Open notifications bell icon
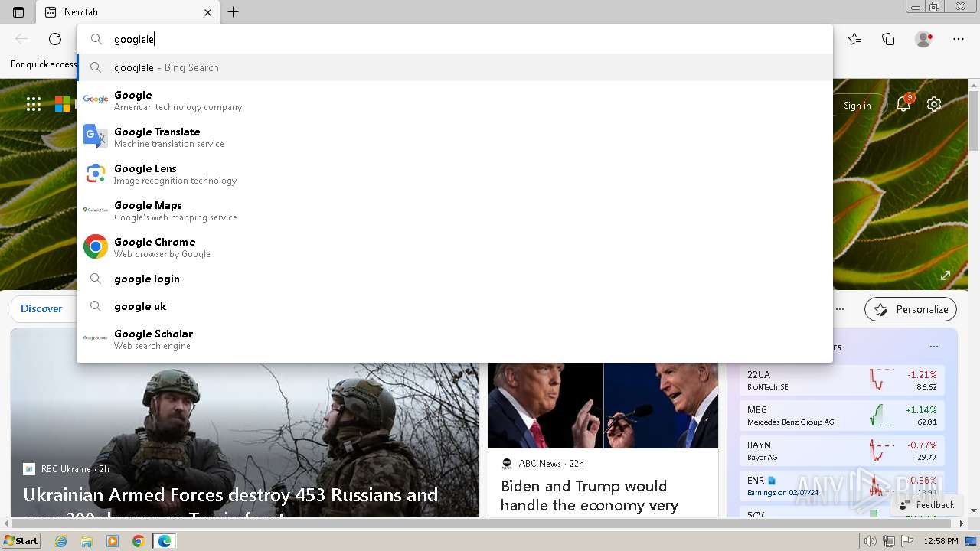 tap(904, 104)
